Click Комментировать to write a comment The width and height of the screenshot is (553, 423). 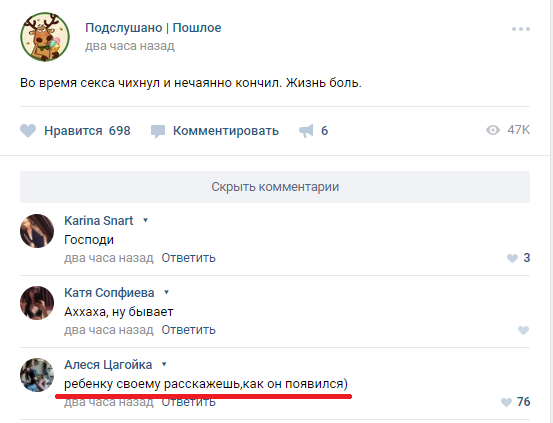coord(226,131)
